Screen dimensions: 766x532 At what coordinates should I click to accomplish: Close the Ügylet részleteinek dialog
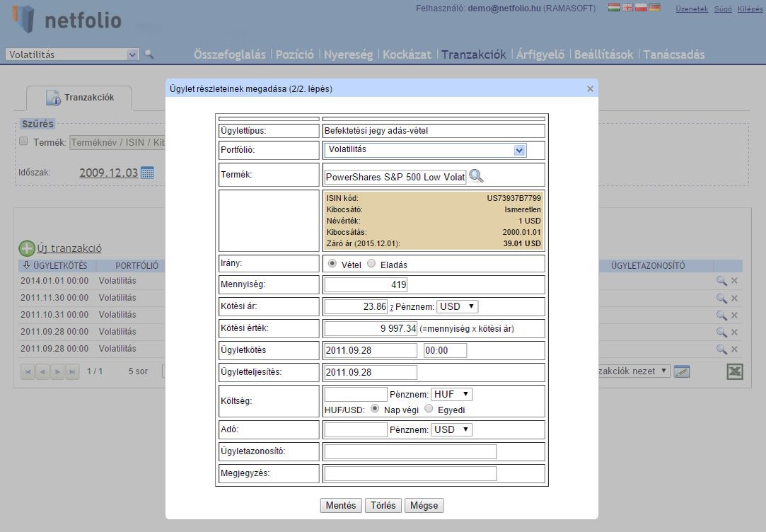590,88
